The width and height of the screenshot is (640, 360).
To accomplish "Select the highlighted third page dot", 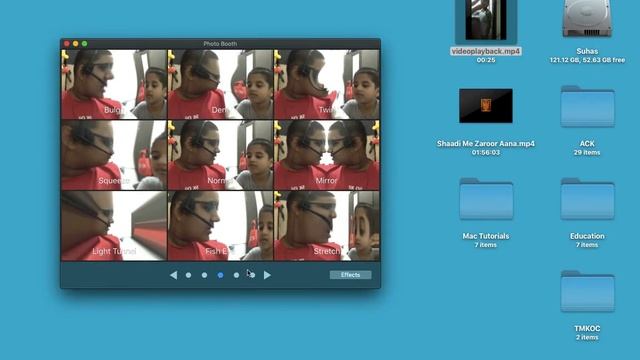I will tap(220, 276).
